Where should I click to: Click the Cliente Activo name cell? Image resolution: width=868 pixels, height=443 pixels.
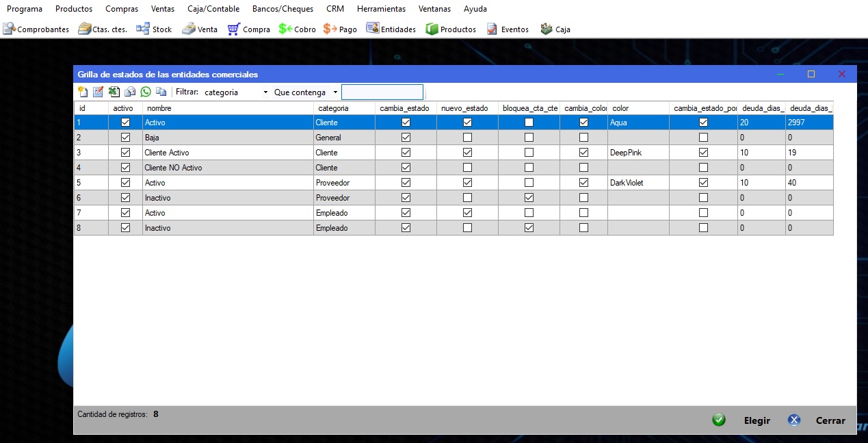click(x=228, y=153)
